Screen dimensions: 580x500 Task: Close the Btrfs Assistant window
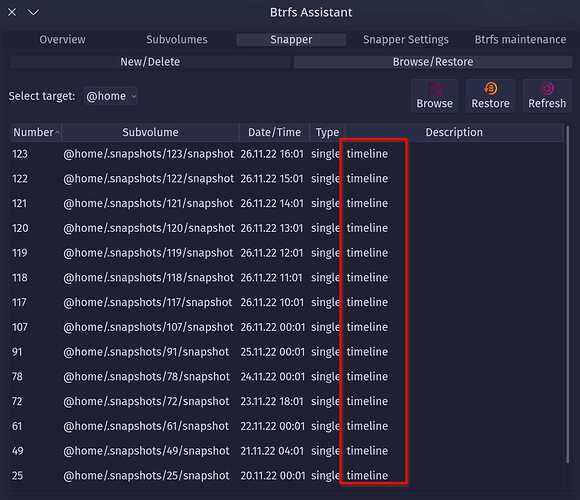click(12, 12)
